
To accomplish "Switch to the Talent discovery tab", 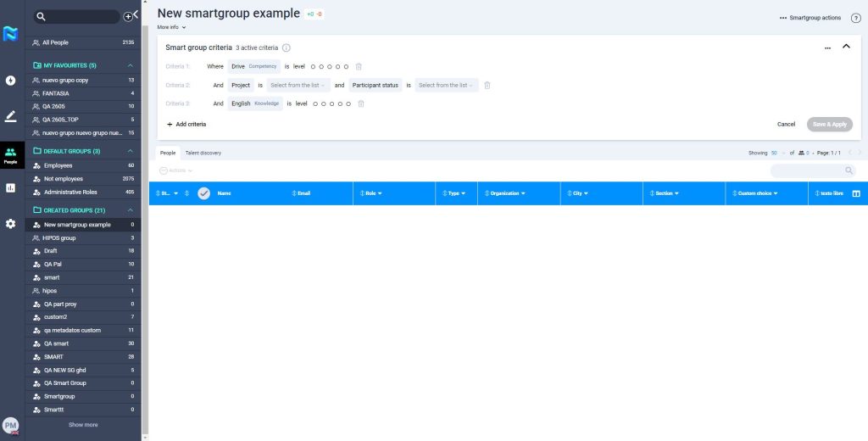I will pos(203,153).
